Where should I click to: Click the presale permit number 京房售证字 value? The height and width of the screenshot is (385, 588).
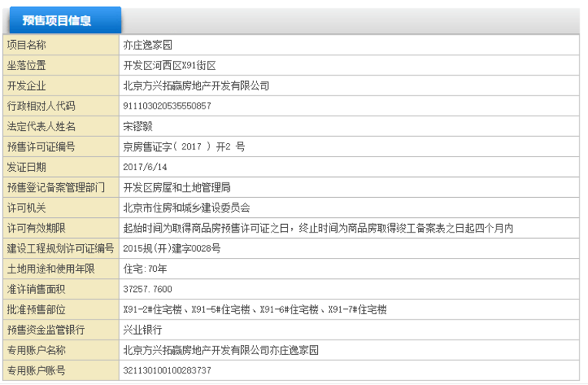[184, 146]
